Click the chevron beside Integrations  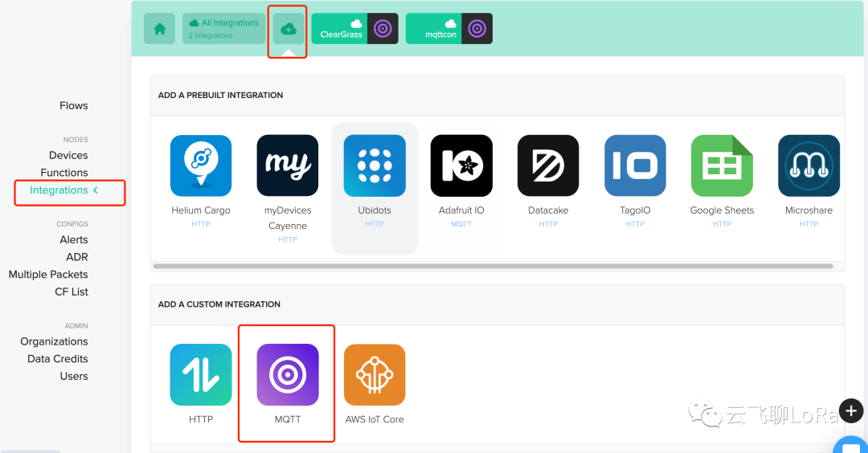pyautogui.click(x=96, y=190)
